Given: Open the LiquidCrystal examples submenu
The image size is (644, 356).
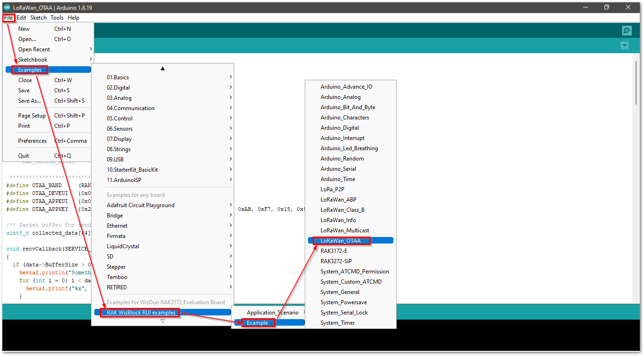Looking at the screenshot, I should [162, 246].
